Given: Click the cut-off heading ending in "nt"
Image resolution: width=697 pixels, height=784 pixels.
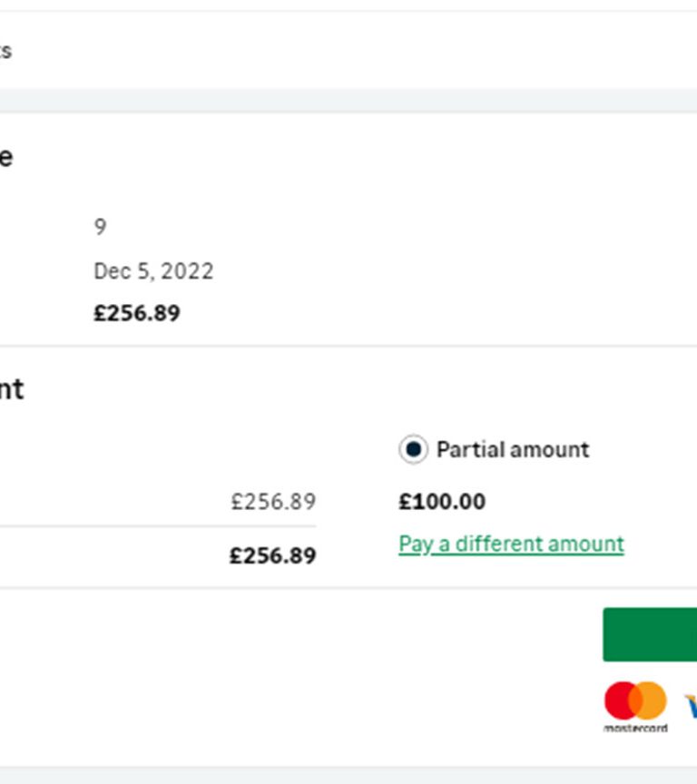Looking at the screenshot, I should (12, 389).
